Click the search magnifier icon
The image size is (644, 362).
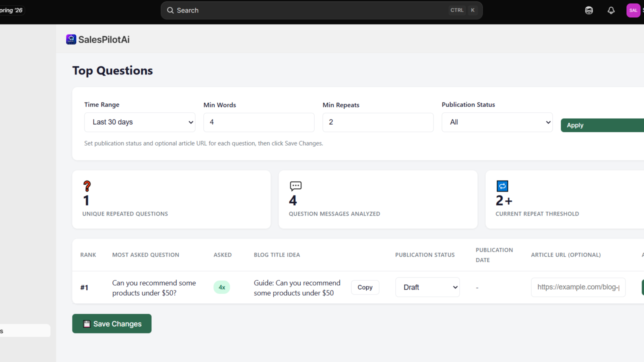coord(170,10)
